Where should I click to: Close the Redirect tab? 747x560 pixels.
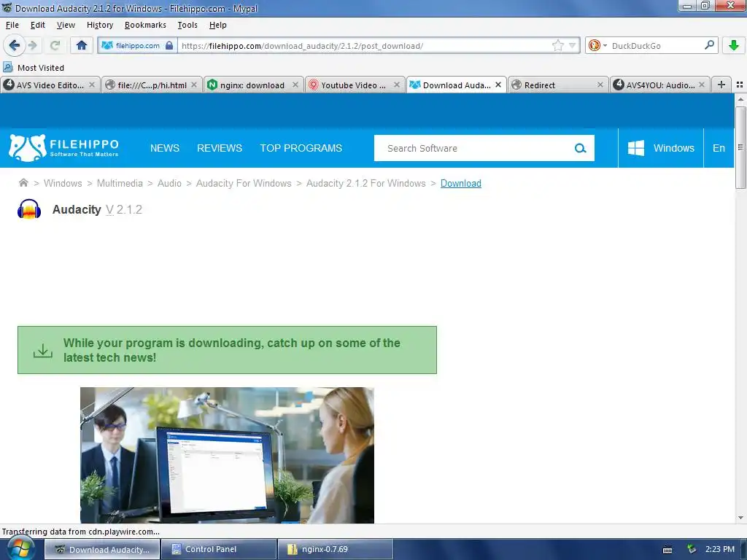(x=600, y=85)
